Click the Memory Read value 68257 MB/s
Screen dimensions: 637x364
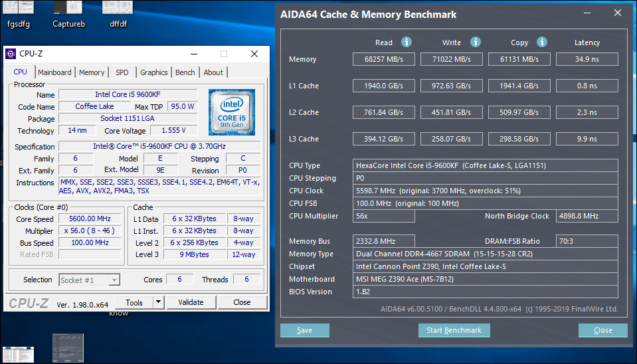(x=384, y=59)
